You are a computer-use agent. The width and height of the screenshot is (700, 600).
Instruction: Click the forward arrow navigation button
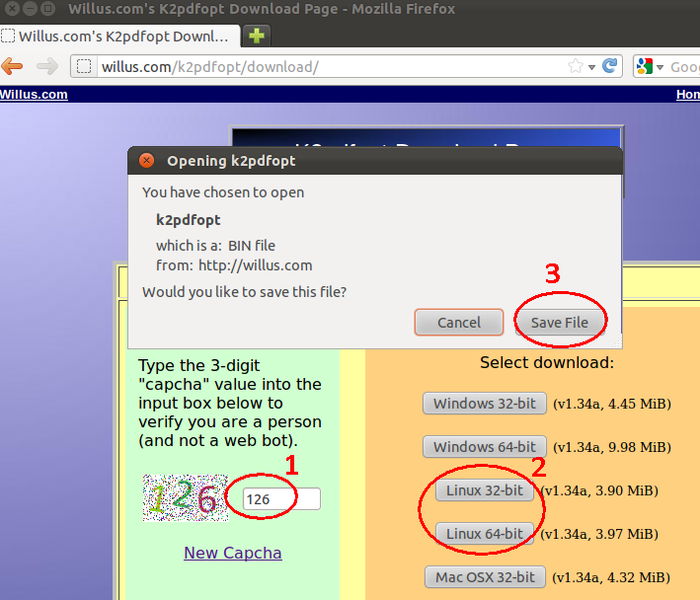point(47,66)
